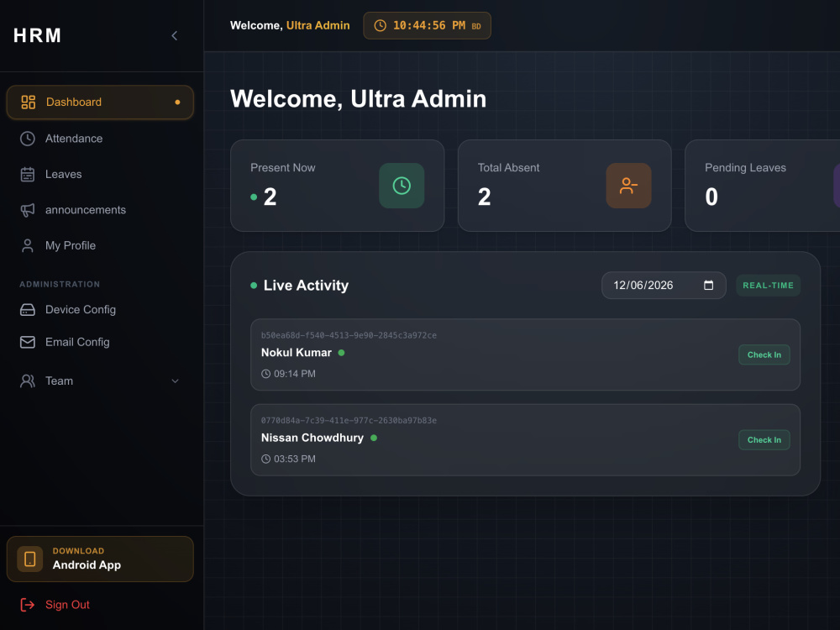This screenshot has height=630, width=840.
Task: Open the calendar picker icon in date field
Action: (x=708, y=285)
